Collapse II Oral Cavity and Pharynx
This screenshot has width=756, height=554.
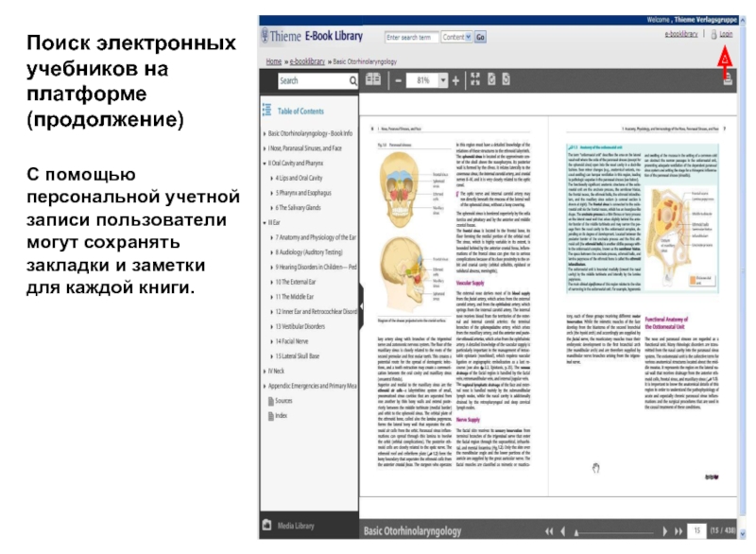point(265,164)
